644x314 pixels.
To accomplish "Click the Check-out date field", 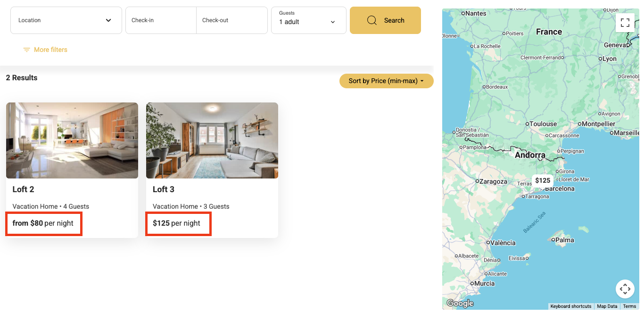I will click(x=231, y=20).
